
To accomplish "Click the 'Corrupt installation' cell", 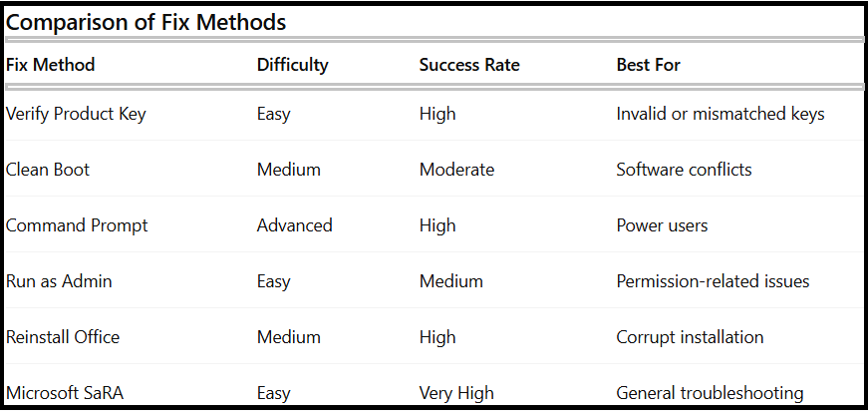I will pos(690,337).
